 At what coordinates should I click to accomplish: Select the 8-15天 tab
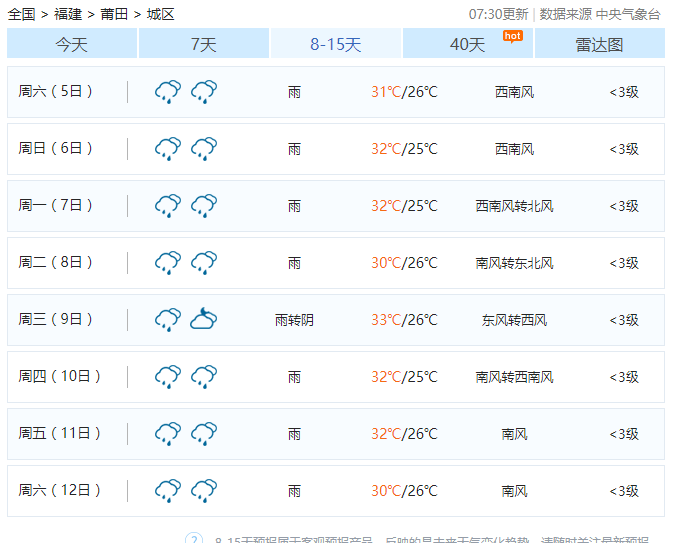[336, 43]
